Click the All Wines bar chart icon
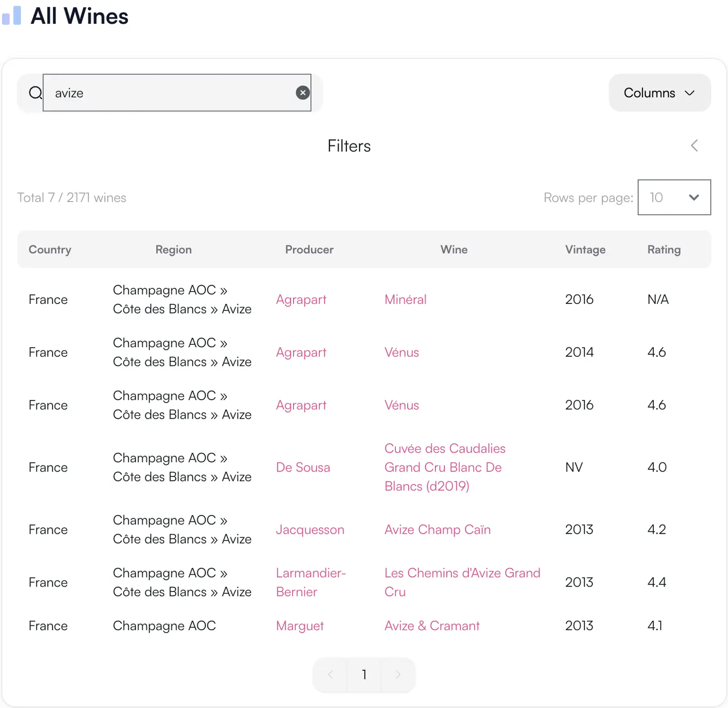This screenshot has height=708, width=728. (12, 15)
